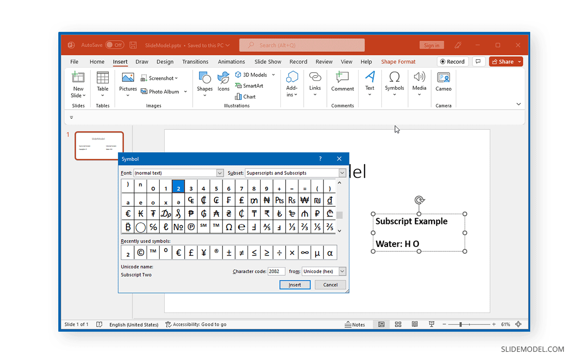Select the Slide 1 thumbnail

(99, 146)
